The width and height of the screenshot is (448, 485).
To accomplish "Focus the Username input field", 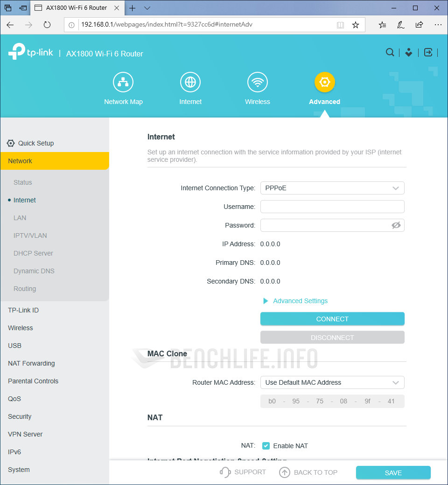I will click(x=332, y=207).
